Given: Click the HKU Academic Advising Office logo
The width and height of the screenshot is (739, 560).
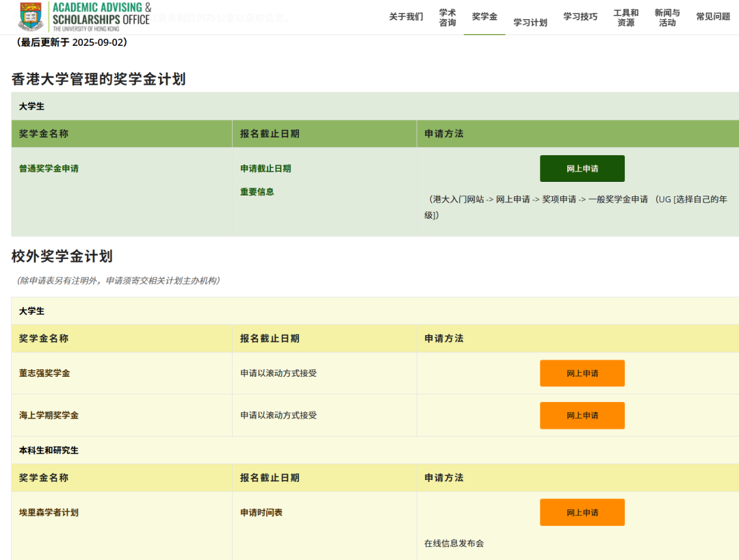Looking at the screenshot, I should coord(84,17).
